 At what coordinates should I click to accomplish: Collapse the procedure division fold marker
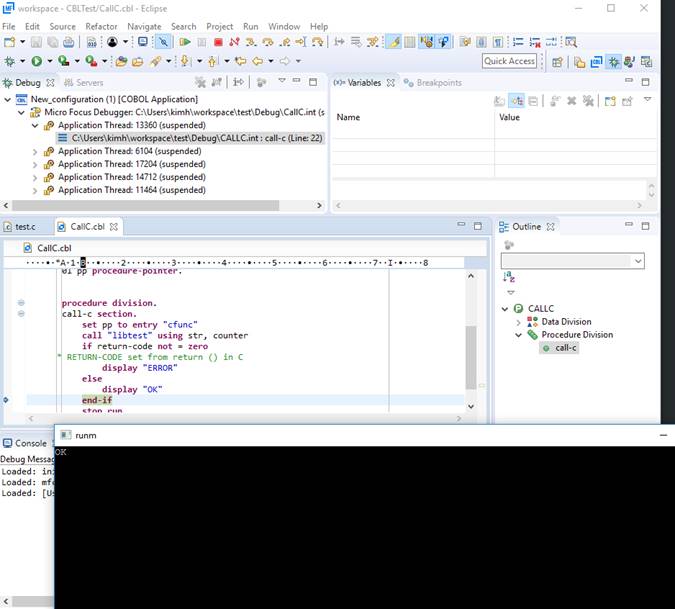21,303
